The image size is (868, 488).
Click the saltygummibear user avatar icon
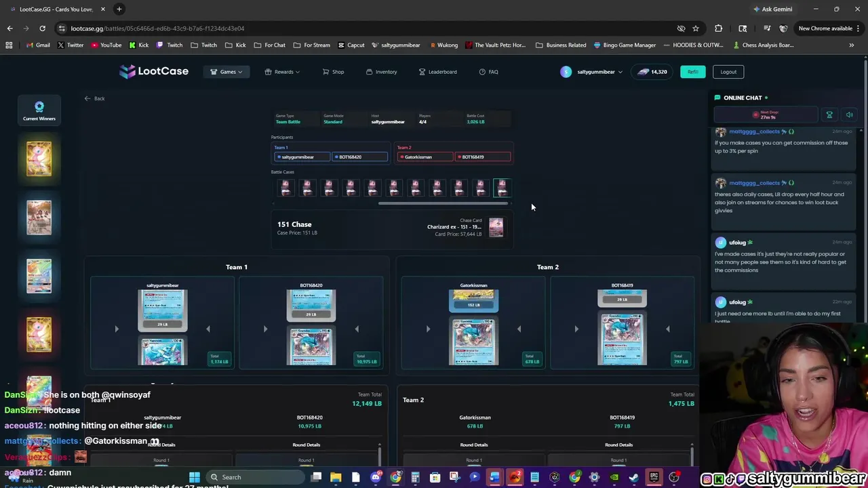pos(566,72)
